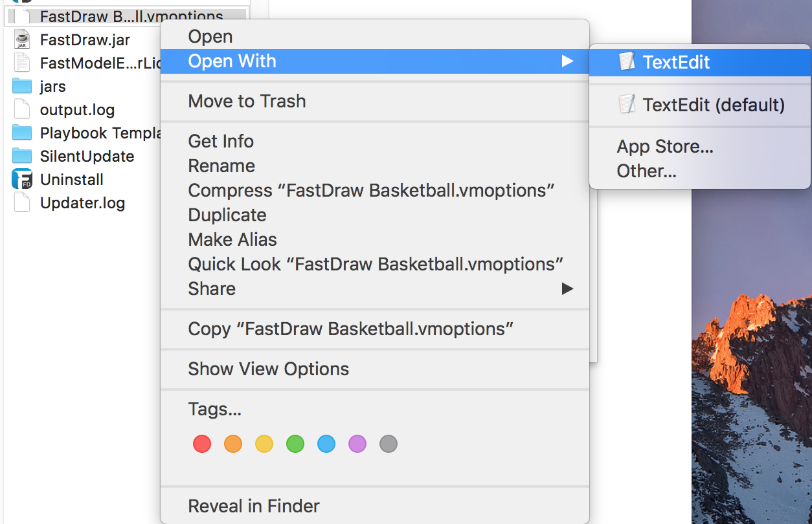Apply the blue tag color
Image resolution: width=812 pixels, height=524 pixels.
[326, 444]
